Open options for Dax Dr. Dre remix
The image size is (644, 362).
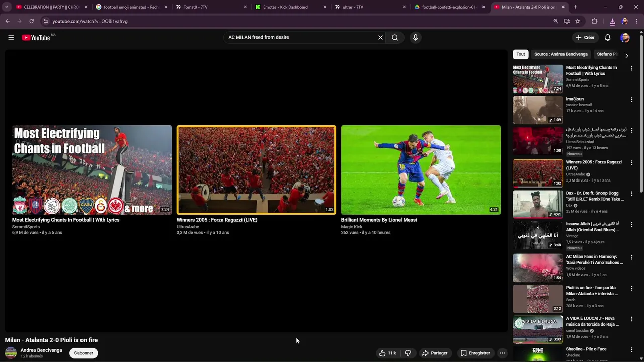click(x=631, y=194)
